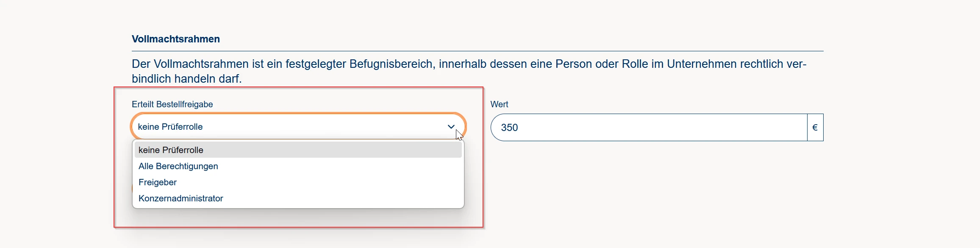Choose "Alle Berechtigungen" from the list
The height and width of the screenshot is (248, 980).
[x=178, y=166]
